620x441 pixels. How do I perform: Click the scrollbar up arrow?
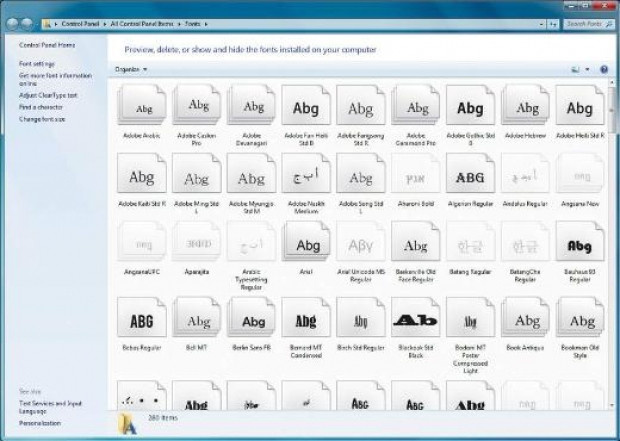pos(613,82)
